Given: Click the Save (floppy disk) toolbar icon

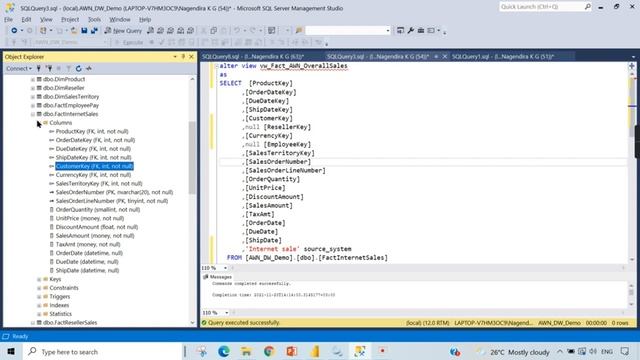Looking at the screenshot, I should [84, 31].
